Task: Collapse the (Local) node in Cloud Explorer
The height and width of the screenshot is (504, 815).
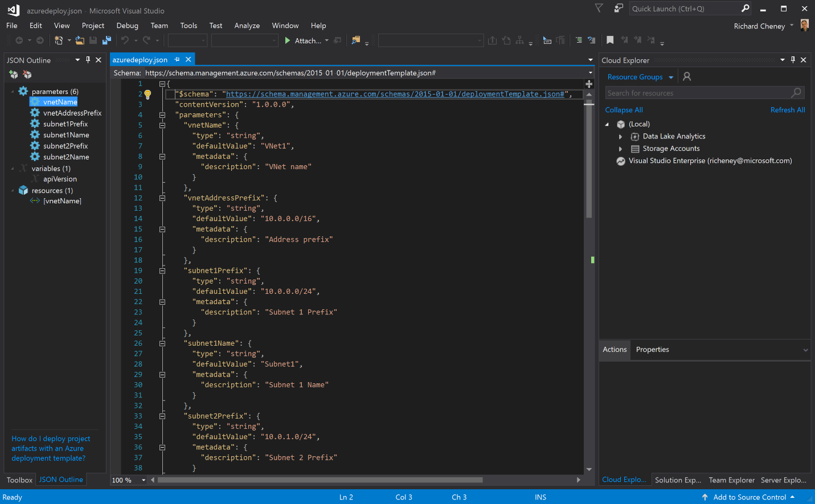Action: click(607, 124)
